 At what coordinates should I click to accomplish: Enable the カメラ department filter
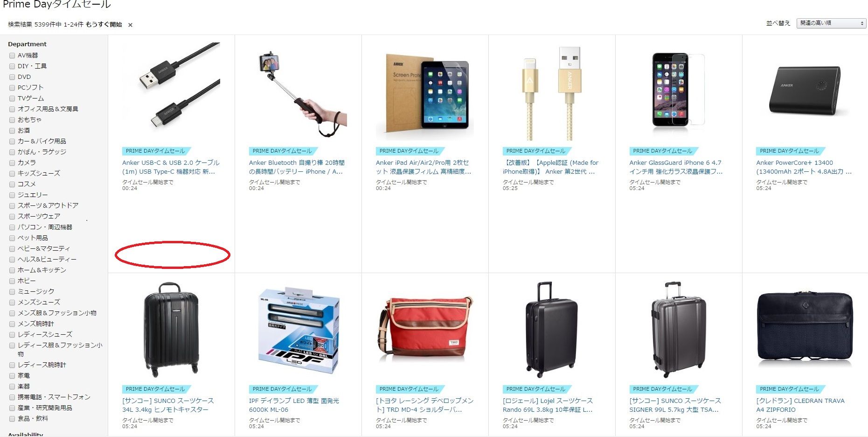click(x=12, y=163)
